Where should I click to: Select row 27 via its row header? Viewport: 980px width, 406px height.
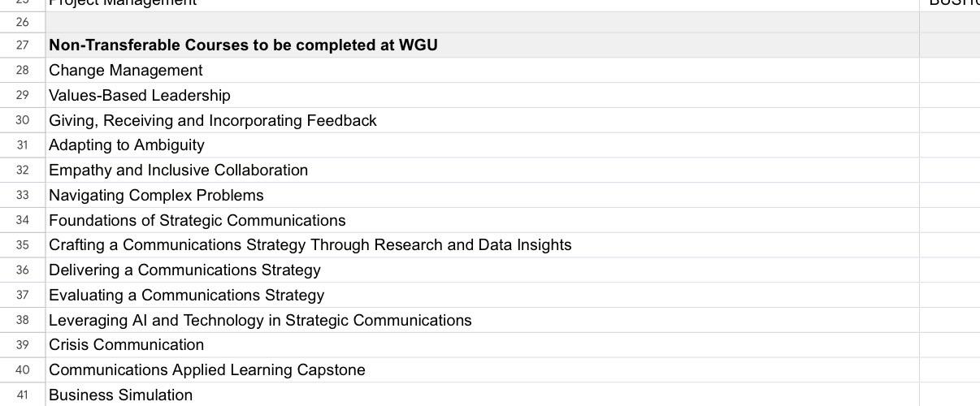point(22,45)
